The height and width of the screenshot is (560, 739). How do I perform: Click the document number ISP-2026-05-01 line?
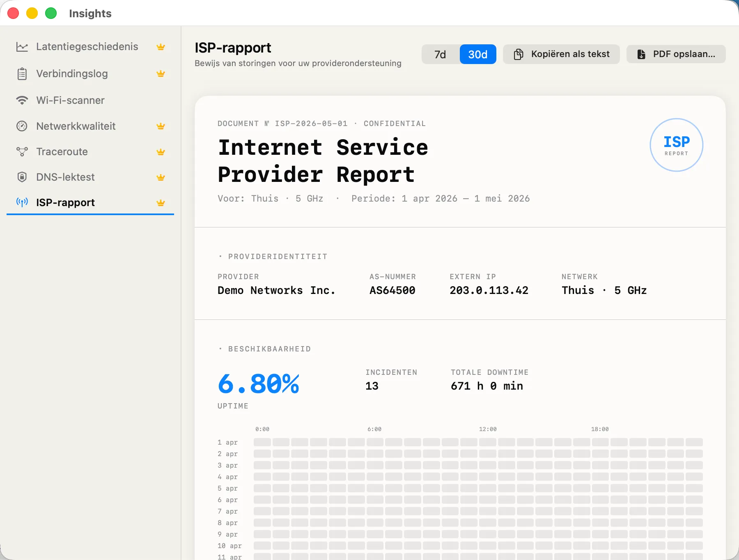tap(321, 124)
